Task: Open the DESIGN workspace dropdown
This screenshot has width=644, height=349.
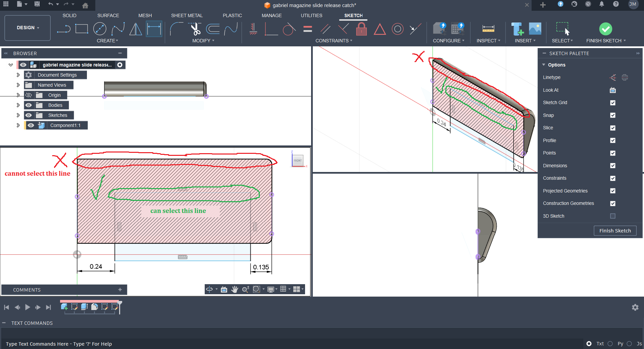Action: [28, 28]
